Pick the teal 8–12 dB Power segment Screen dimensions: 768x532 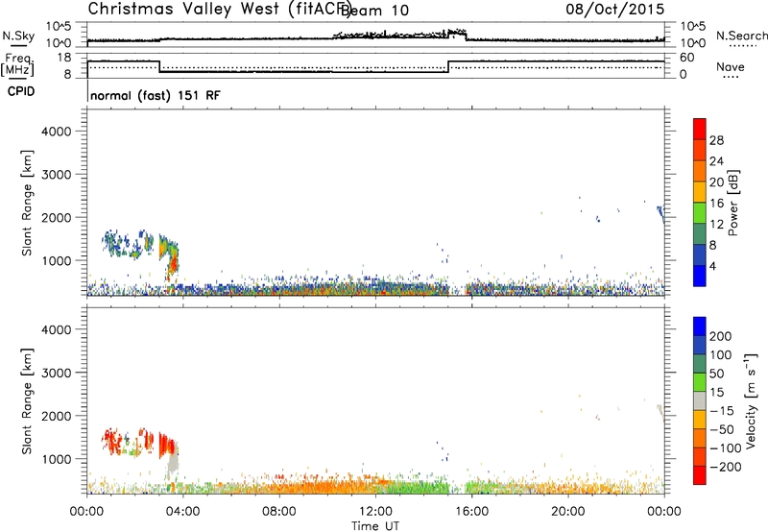[x=700, y=234]
